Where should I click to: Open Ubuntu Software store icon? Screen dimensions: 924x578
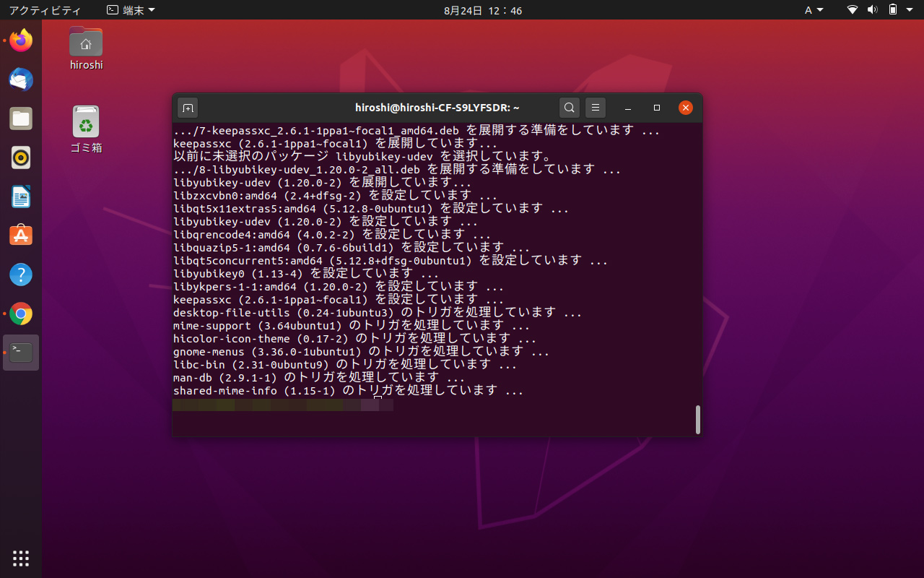[x=21, y=236]
